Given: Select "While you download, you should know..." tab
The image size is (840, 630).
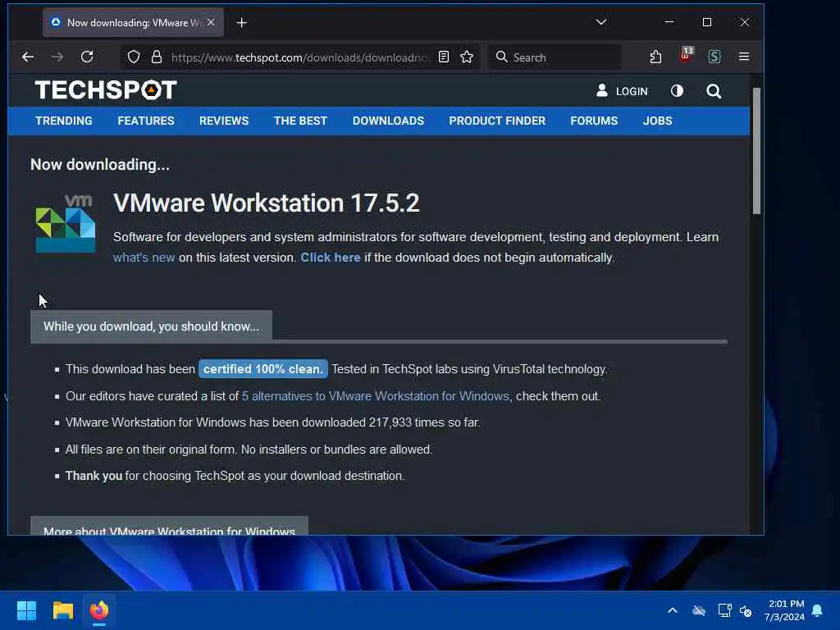Looking at the screenshot, I should coord(151,326).
